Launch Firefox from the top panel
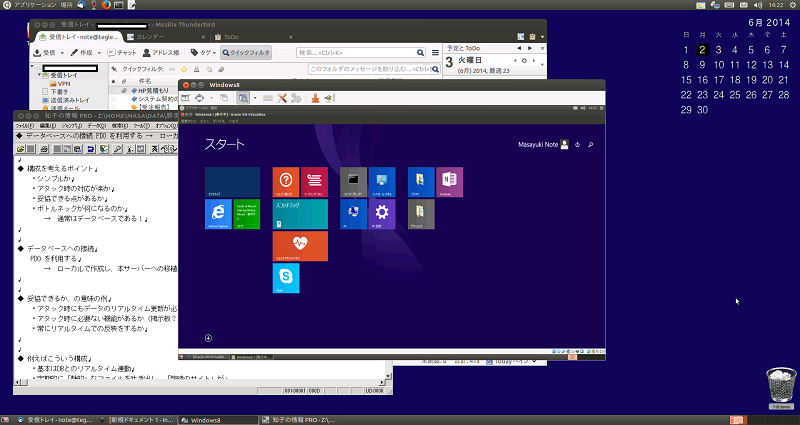Viewport: 800px width, 425px height. 106,5
